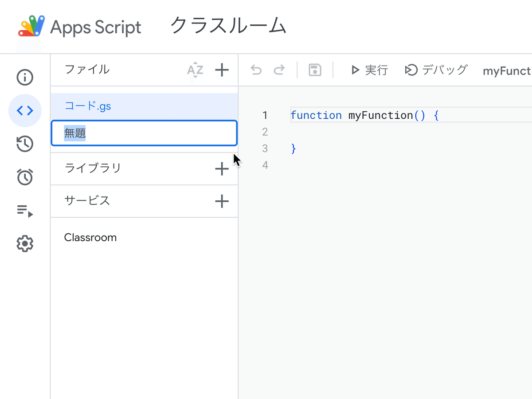Select the Classroom service entry
The image size is (532, 399).
[90, 238]
